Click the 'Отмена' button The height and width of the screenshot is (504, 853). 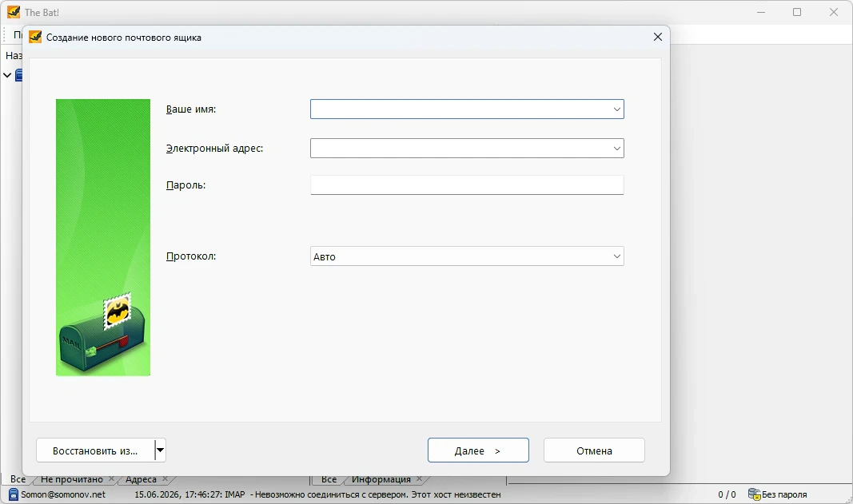tap(594, 450)
